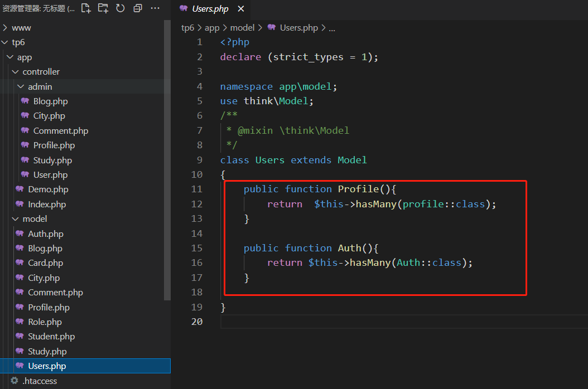The image size is (588, 389).
Task: Click the .htaccess gear file icon
Action: point(15,381)
